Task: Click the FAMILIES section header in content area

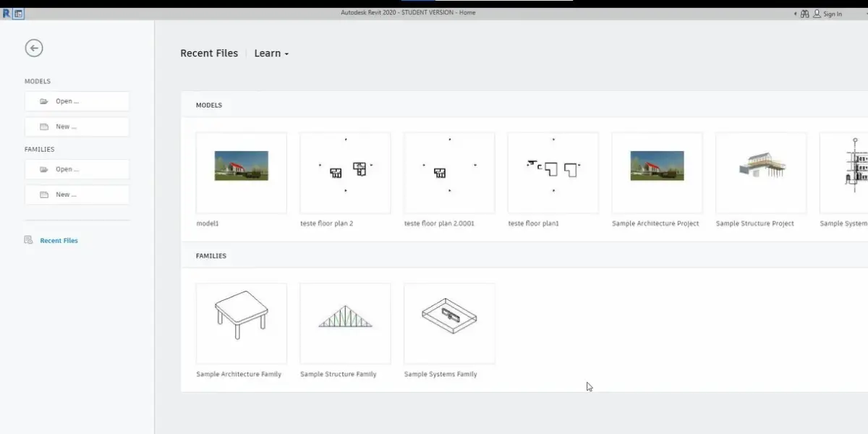Action: coord(211,256)
